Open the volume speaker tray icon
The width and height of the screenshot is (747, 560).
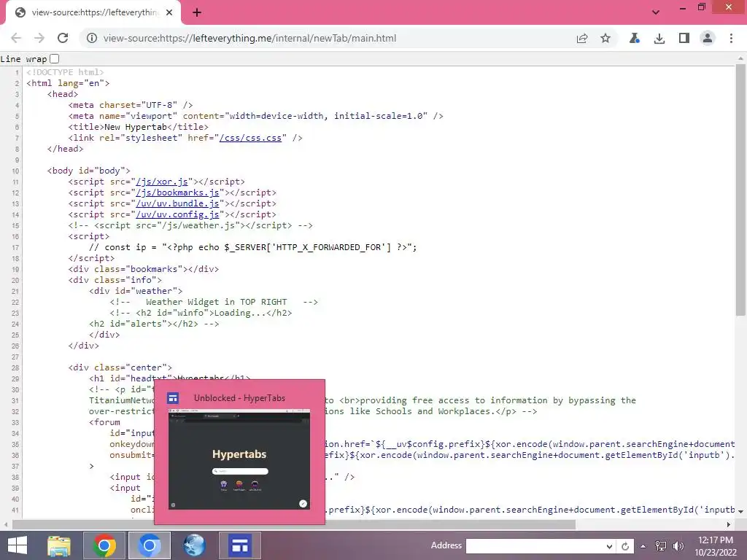tap(678, 546)
